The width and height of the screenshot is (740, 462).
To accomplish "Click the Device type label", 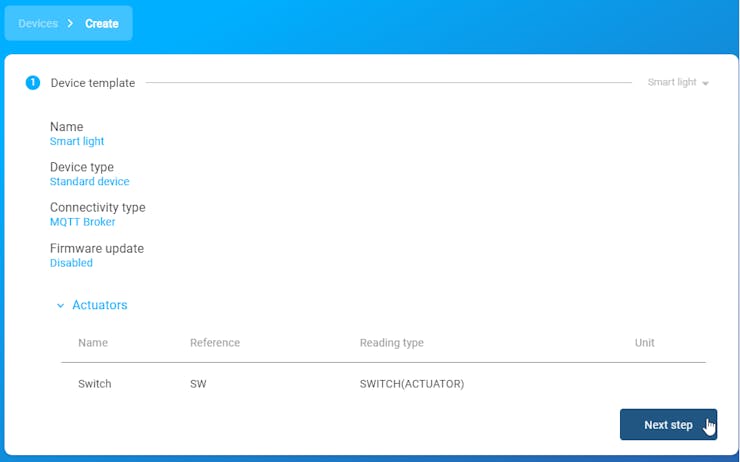I will (x=82, y=167).
